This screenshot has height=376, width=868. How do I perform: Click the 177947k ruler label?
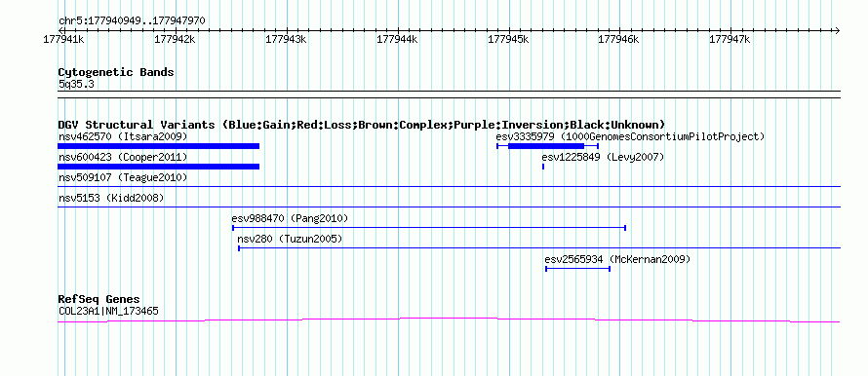730,39
